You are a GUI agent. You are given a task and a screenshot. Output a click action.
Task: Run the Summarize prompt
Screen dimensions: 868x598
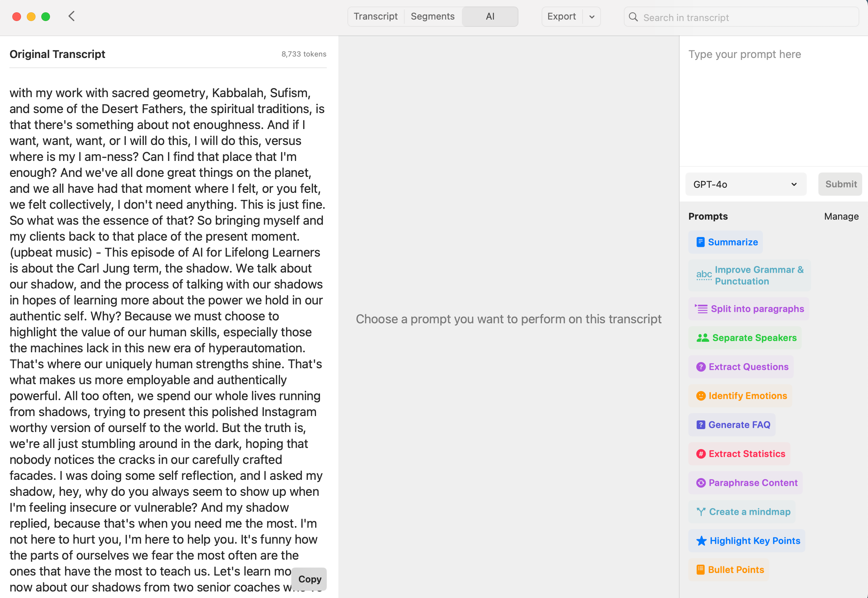tap(725, 242)
